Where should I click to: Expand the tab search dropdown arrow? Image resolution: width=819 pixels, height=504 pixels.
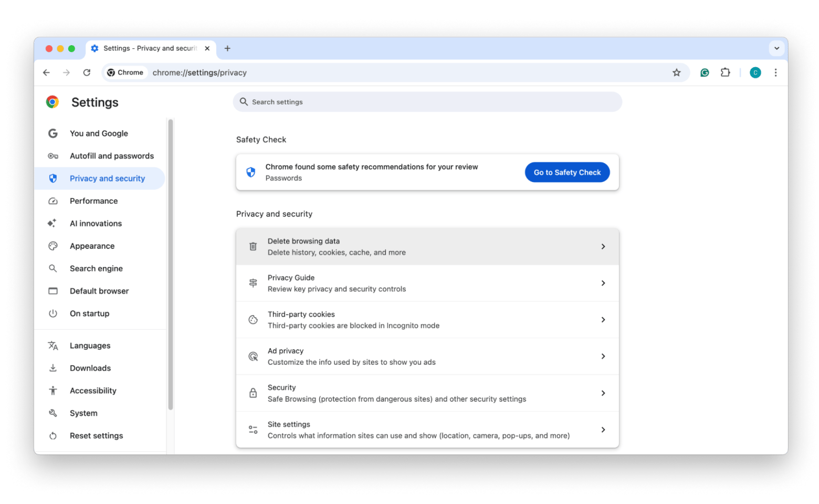pos(776,48)
